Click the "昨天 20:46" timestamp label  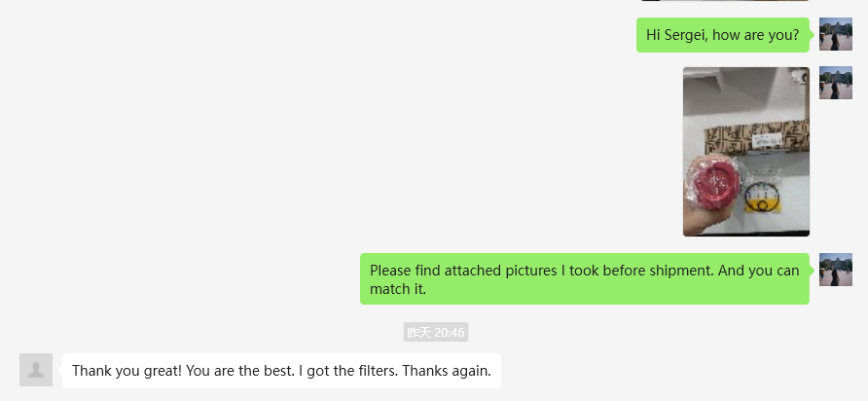(436, 333)
